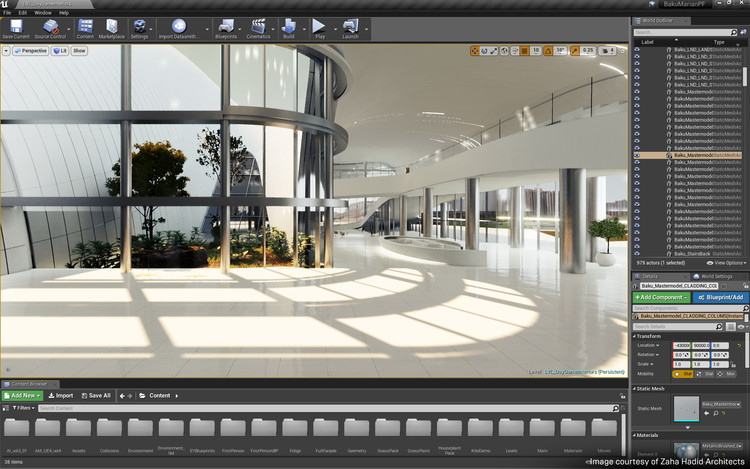Open the Perspective viewport dropdown
The width and height of the screenshot is (750, 469).
[32, 50]
